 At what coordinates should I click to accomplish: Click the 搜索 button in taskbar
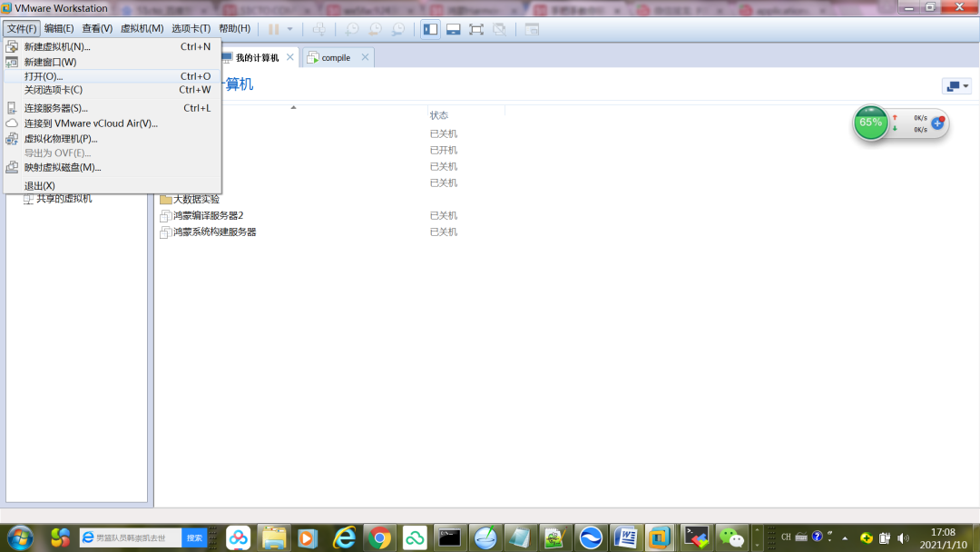pos(194,537)
